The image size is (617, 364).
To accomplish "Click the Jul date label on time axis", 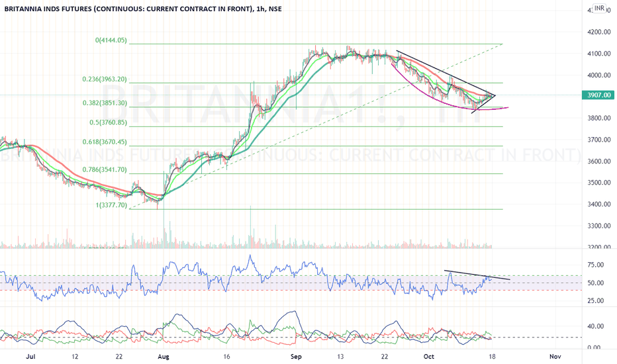I will pyautogui.click(x=30, y=357).
